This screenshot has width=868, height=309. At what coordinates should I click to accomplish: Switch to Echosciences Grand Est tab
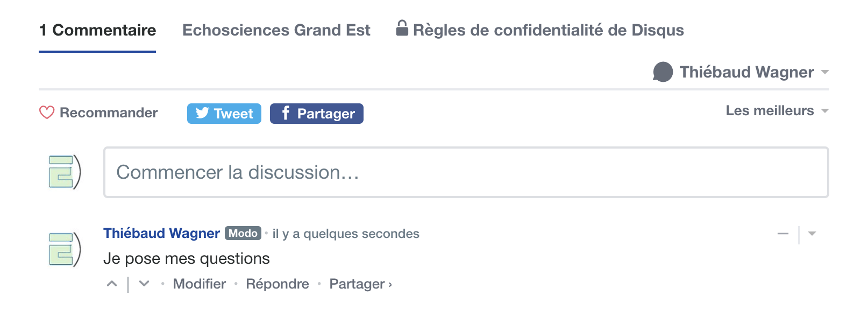click(x=276, y=30)
